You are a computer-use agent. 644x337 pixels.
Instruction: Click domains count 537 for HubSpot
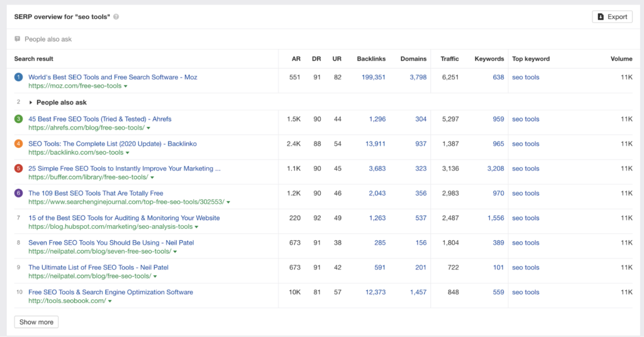coord(421,218)
